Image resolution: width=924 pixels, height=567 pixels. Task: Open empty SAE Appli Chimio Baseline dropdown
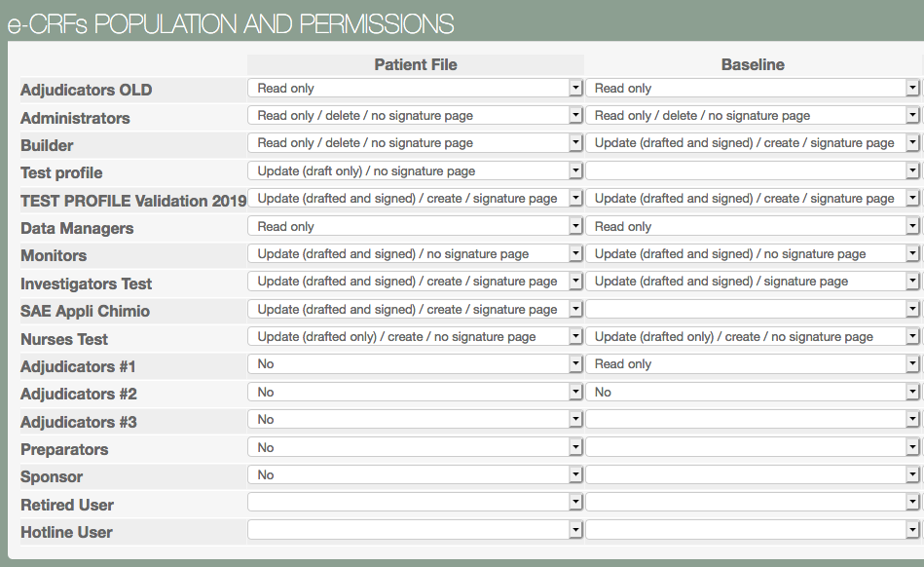point(753,310)
